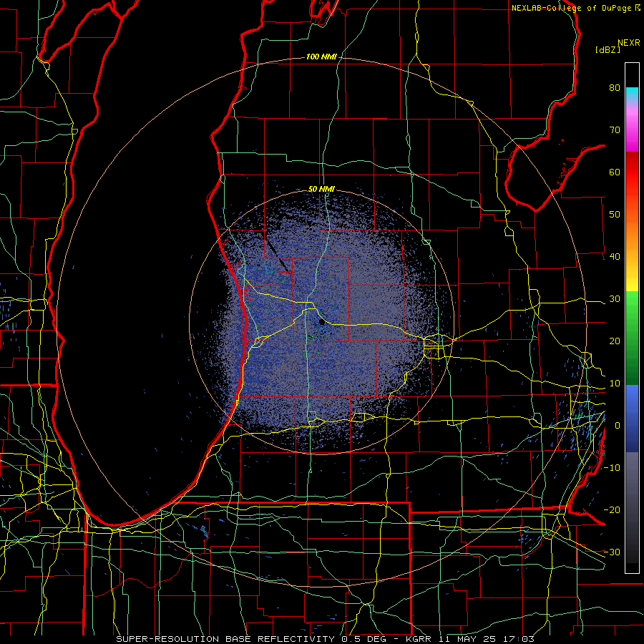
Task: Click the 10 value on the dBZ scale
Action: [615, 384]
